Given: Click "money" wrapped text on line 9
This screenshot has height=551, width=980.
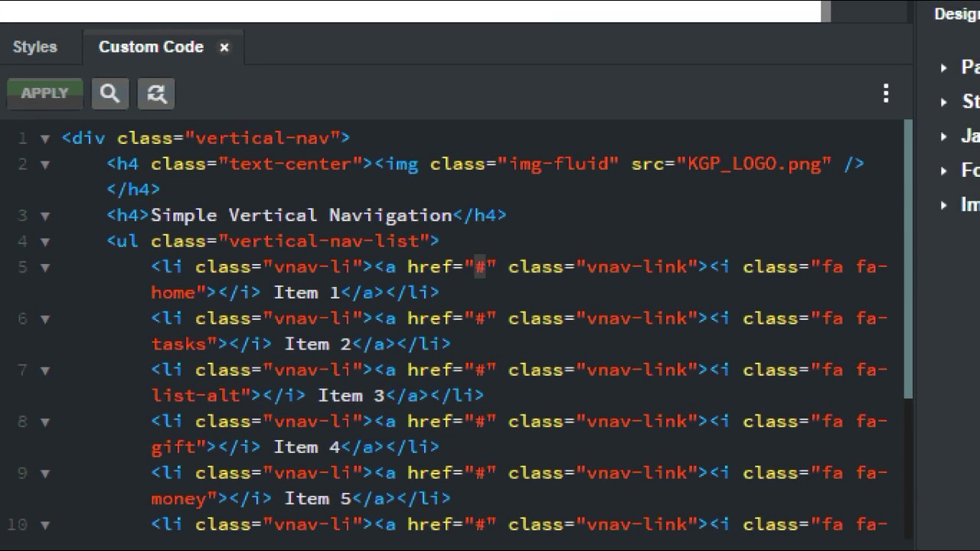Looking at the screenshot, I should pyautogui.click(x=178, y=498).
